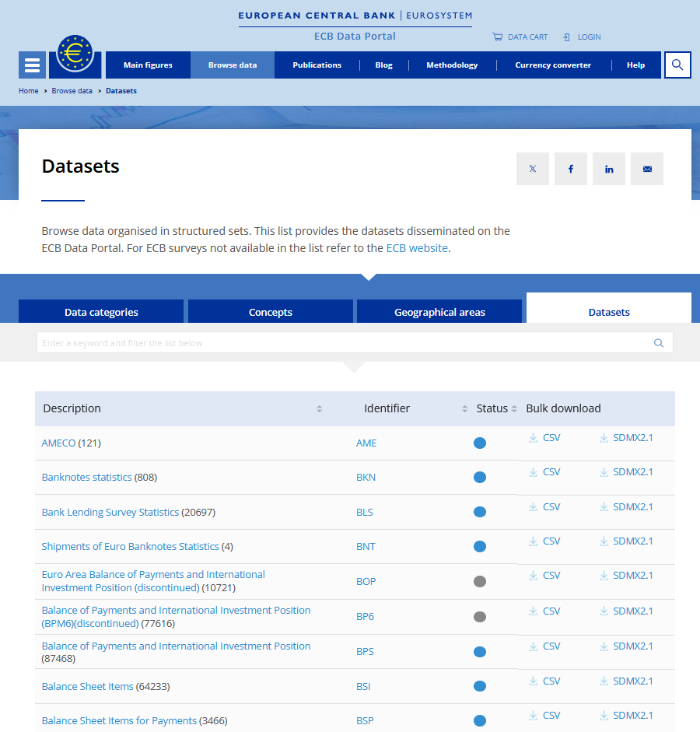Download Banknotes statistics as CSV
This screenshot has width=700, height=732.
[x=544, y=472]
